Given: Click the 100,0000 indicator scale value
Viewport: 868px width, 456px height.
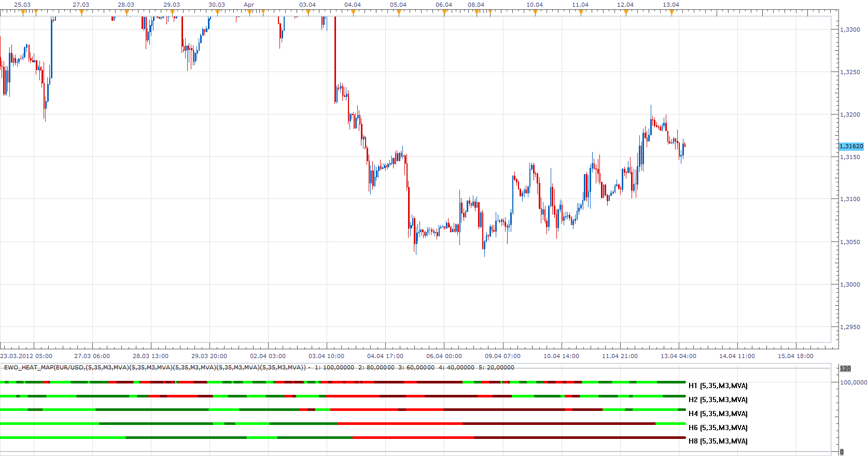Looking at the screenshot, I should [x=853, y=382].
